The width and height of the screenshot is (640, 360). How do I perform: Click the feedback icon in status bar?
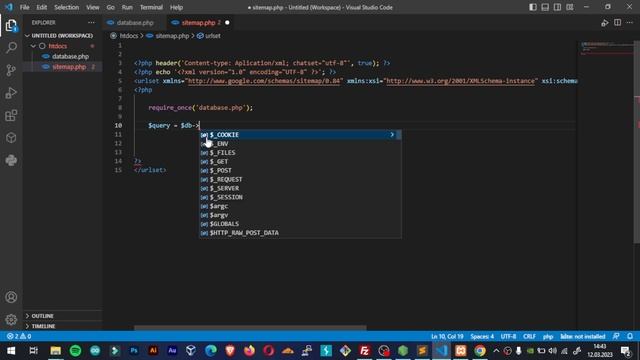pos(616,336)
